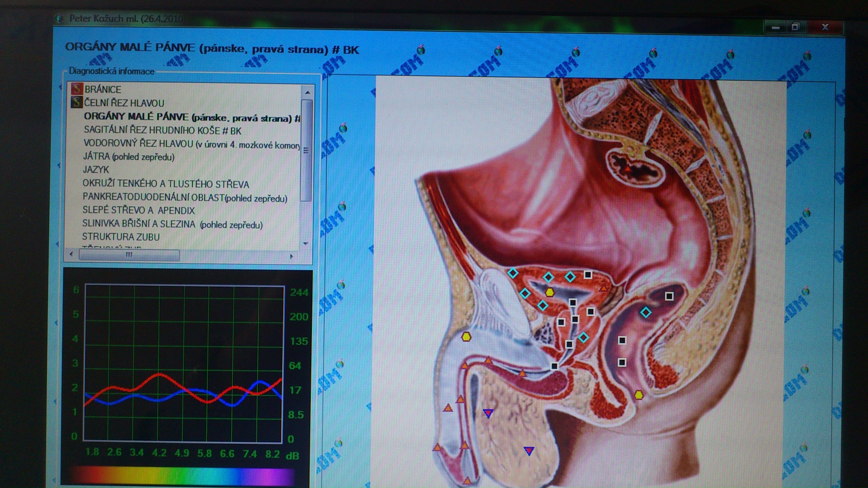Click the horizontal scrollbar thumb of the list
Viewport: 868px width, 488px height.
coord(129,255)
